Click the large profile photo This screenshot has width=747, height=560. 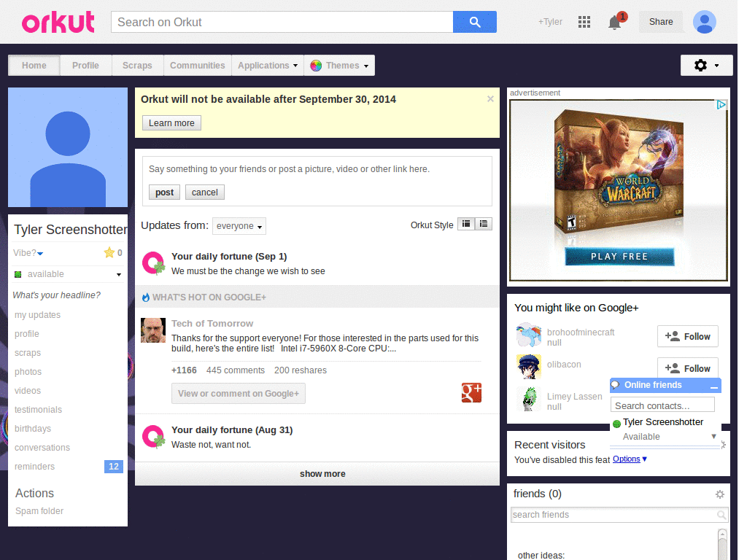tap(68, 147)
